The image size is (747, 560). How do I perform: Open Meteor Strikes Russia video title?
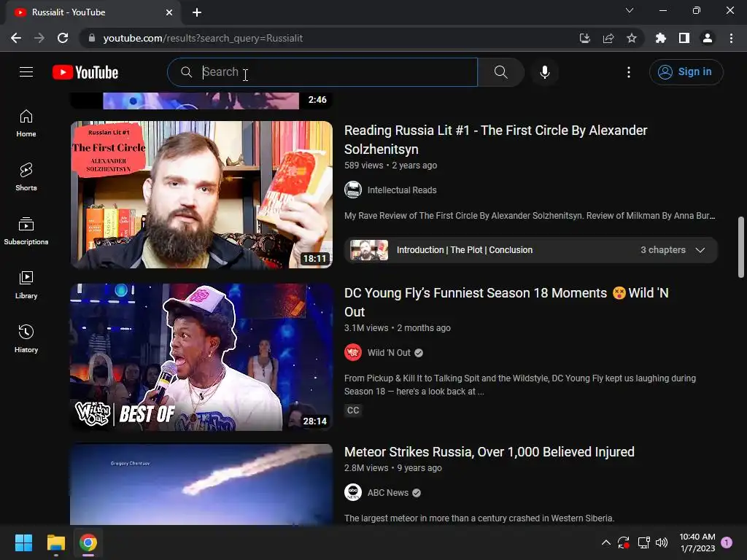click(489, 452)
